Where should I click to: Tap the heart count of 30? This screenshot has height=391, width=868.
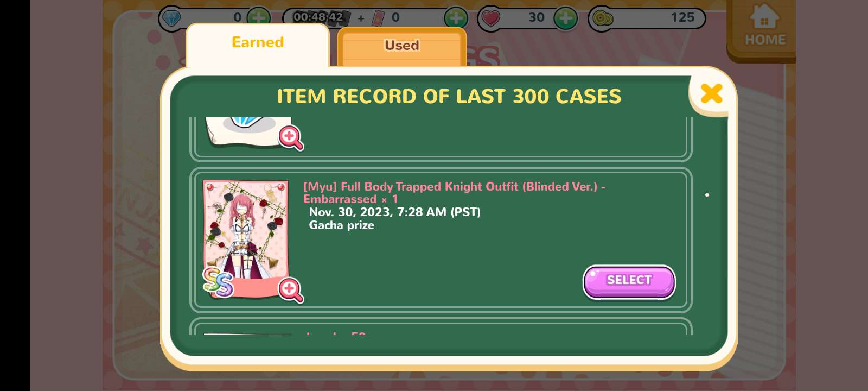click(x=536, y=17)
